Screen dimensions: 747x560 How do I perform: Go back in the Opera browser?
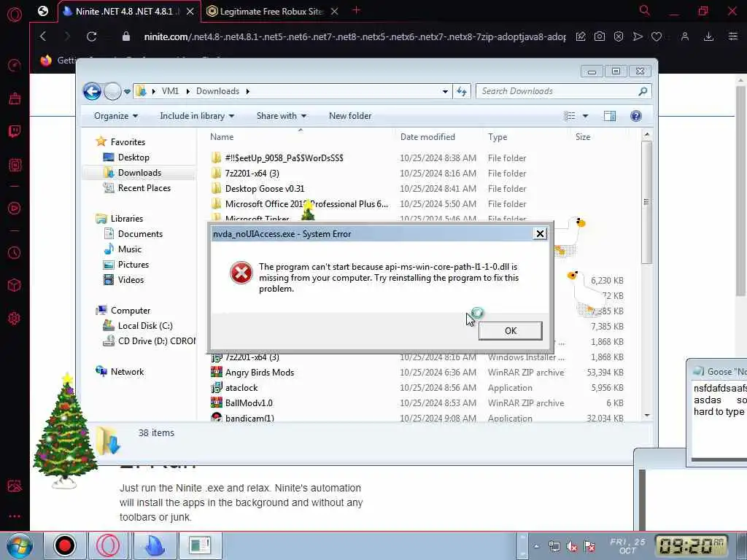tap(43, 36)
